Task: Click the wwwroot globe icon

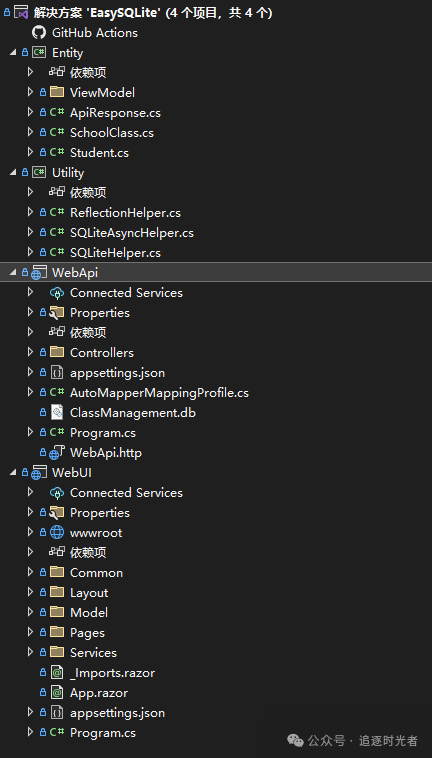Action: 57,533
